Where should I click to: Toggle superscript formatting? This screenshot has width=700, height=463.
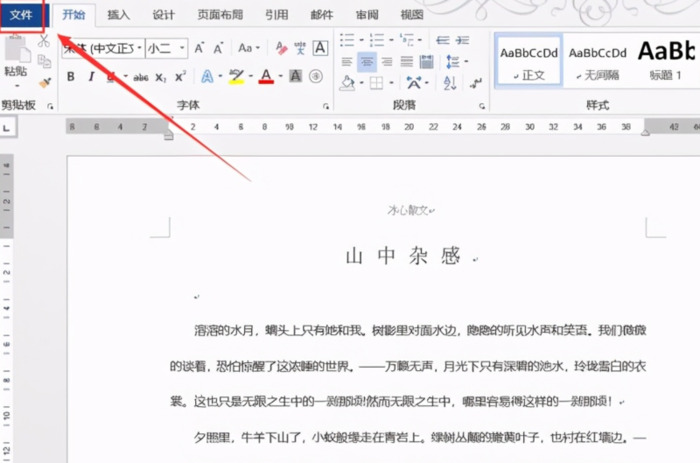(180, 77)
